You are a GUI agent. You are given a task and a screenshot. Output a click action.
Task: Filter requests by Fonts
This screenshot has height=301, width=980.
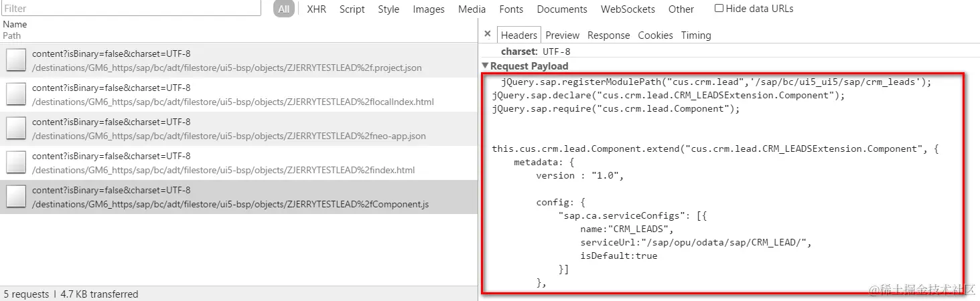pos(511,9)
